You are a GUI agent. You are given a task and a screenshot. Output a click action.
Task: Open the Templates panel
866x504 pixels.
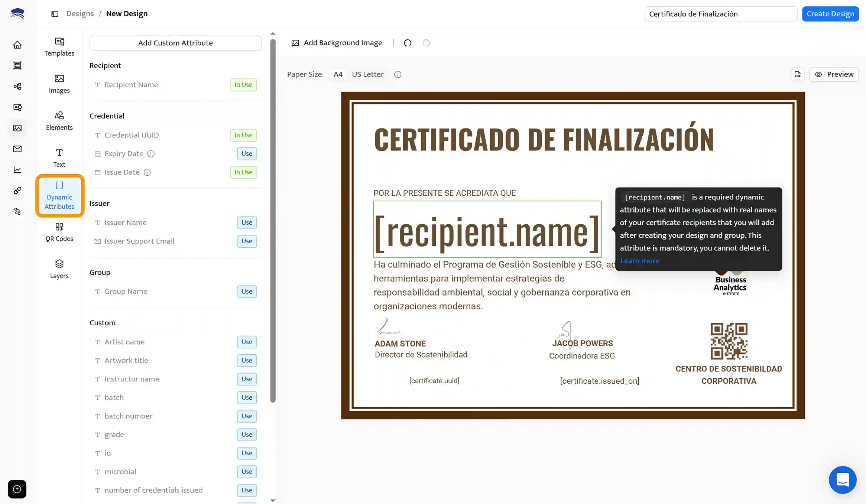[x=59, y=47]
